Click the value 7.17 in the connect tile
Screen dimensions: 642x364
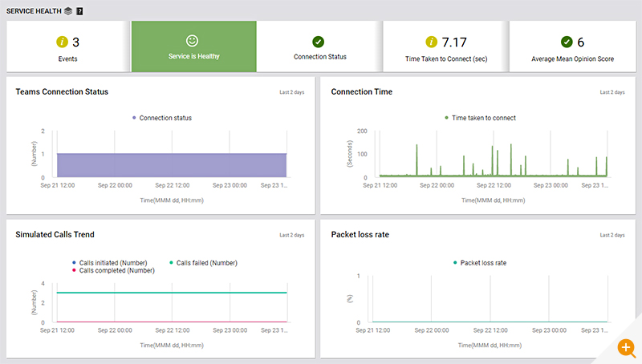pyautogui.click(x=454, y=42)
